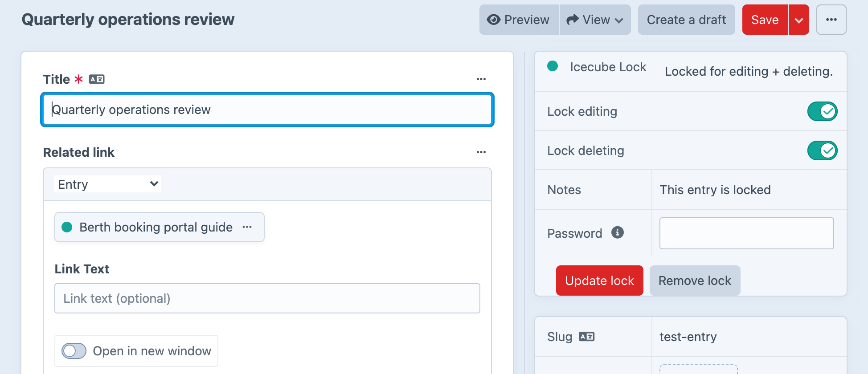
Task: Enable Open in new window switch
Action: point(74,351)
